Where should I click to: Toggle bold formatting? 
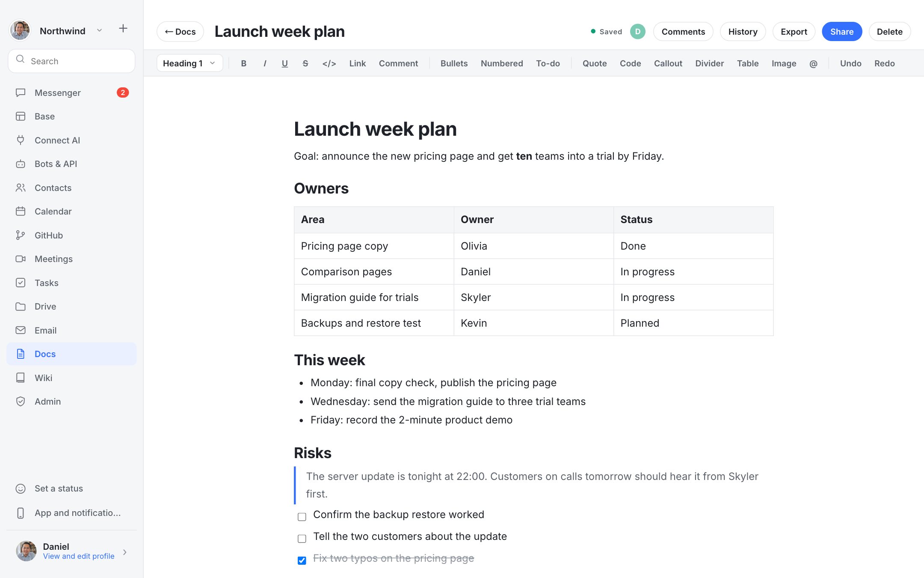tap(243, 63)
